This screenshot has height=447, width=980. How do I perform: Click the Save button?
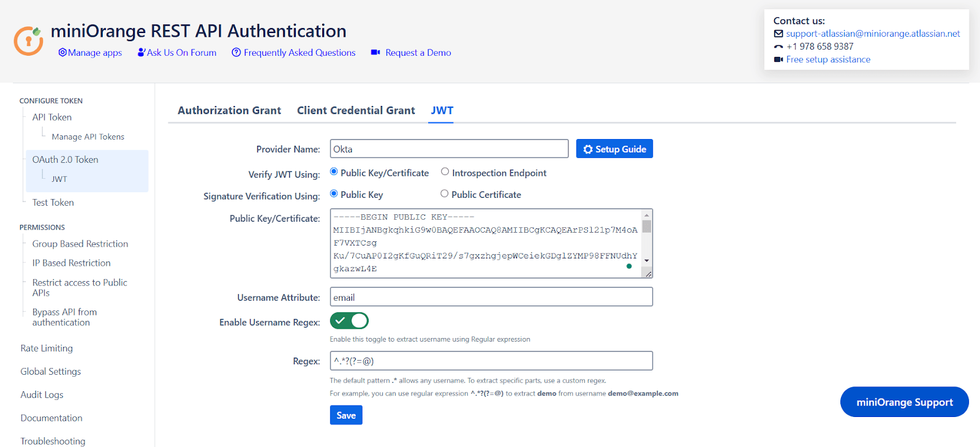346,415
